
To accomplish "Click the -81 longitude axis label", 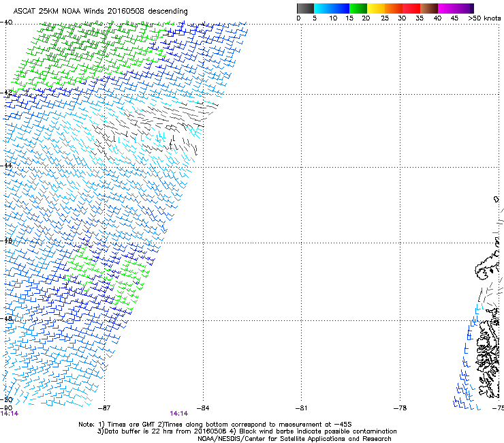I will point(301,408).
